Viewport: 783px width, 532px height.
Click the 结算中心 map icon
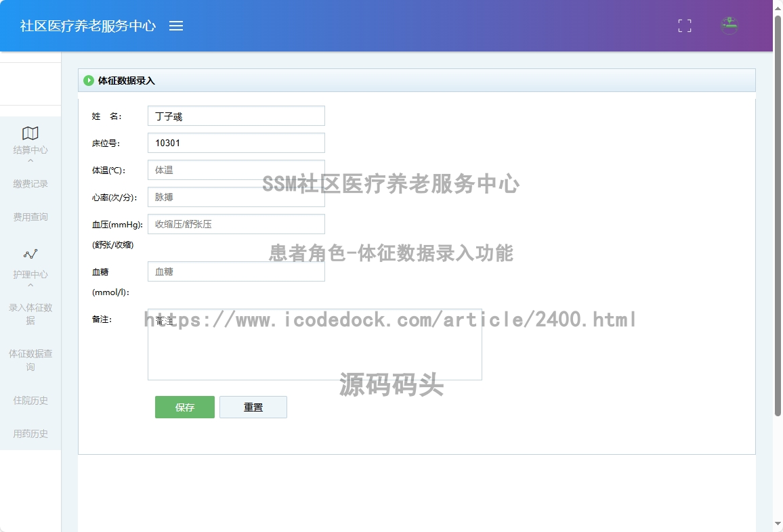30,133
